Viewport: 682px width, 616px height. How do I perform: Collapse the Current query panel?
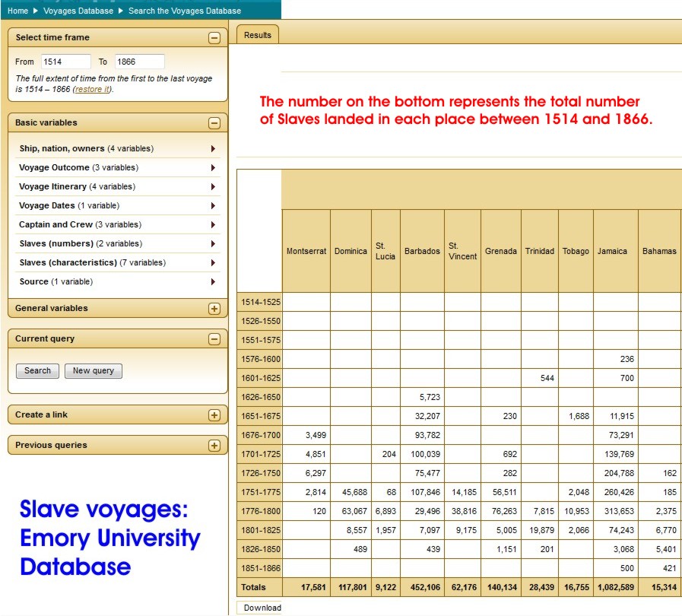point(214,339)
